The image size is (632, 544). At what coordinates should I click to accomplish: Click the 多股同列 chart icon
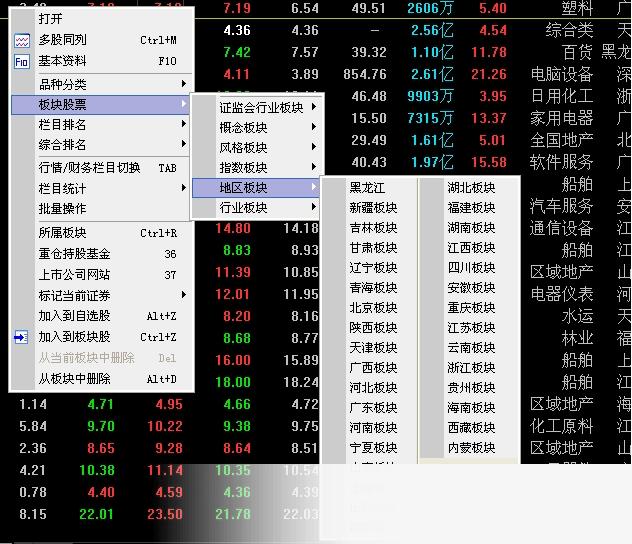[22, 40]
